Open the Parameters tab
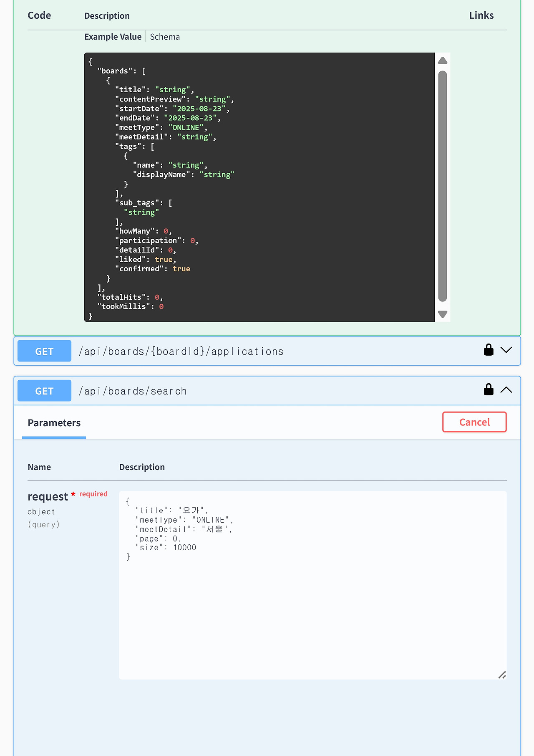The width and height of the screenshot is (534, 756). pyautogui.click(x=54, y=423)
